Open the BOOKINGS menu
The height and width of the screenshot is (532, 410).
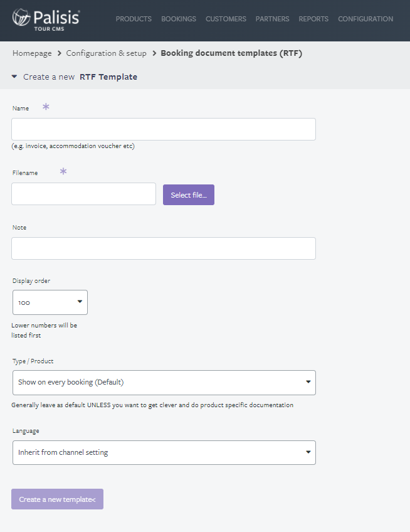(179, 19)
